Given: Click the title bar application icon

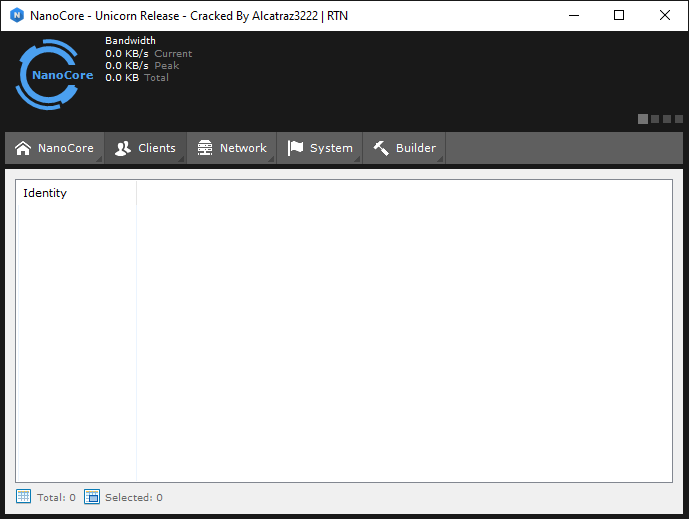Looking at the screenshot, I should 16,15.
